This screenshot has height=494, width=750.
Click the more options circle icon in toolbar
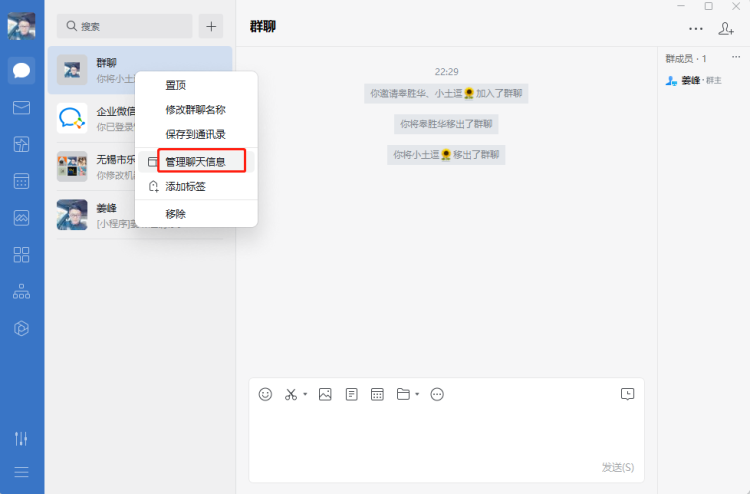437,394
